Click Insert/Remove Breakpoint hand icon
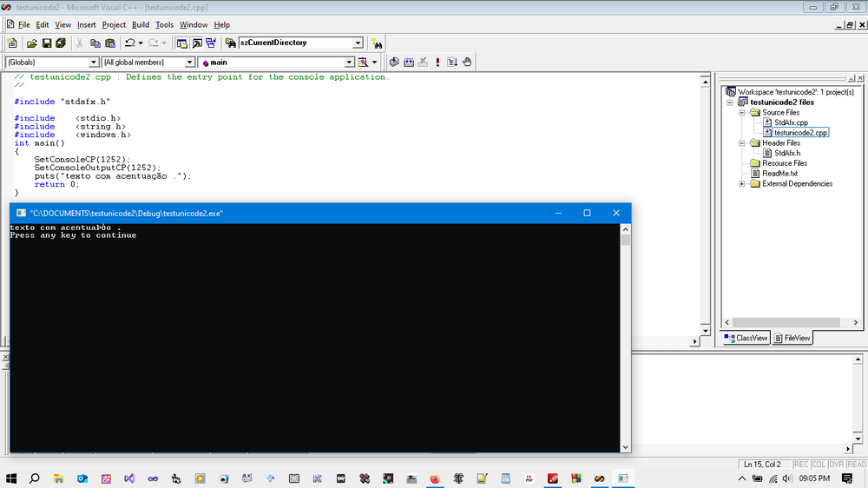Image resolution: width=868 pixels, height=488 pixels. pyautogui.click(x=467, y=62)
